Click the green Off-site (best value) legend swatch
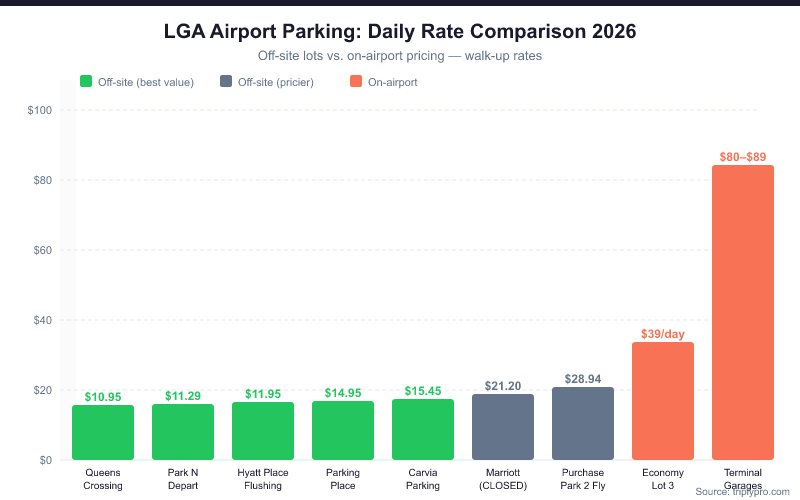 pyautogui.click(x=86, y=82)
